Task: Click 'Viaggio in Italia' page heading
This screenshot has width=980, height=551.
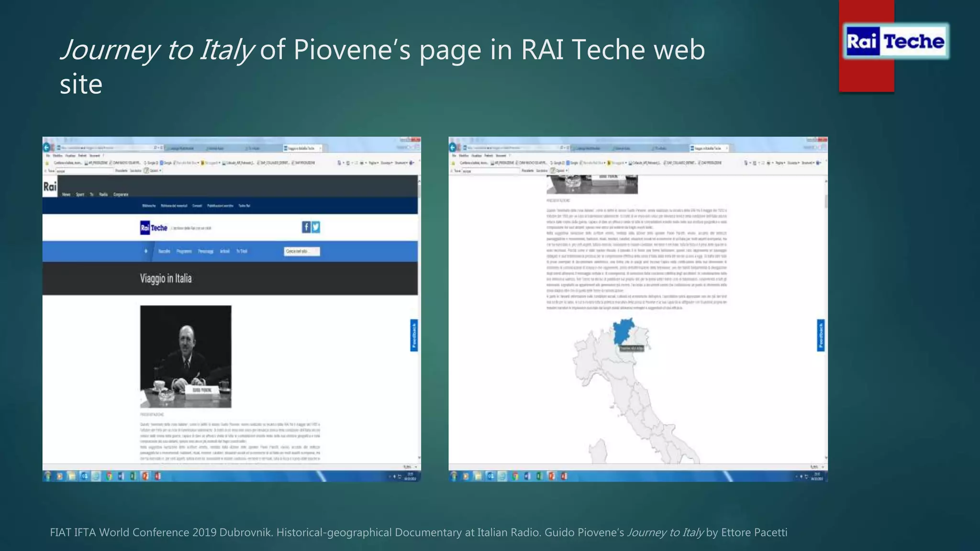Action: pyautogui.click(x=166, y=278)
